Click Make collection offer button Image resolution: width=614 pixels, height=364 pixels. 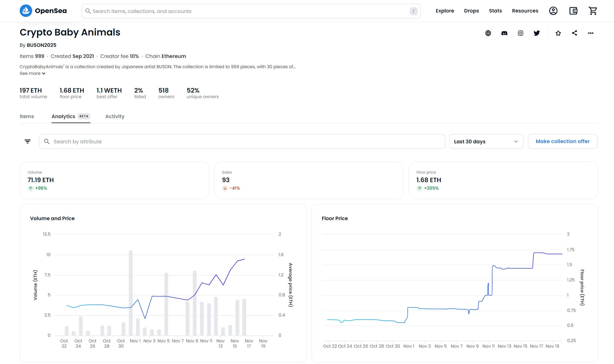pos(562,141)
